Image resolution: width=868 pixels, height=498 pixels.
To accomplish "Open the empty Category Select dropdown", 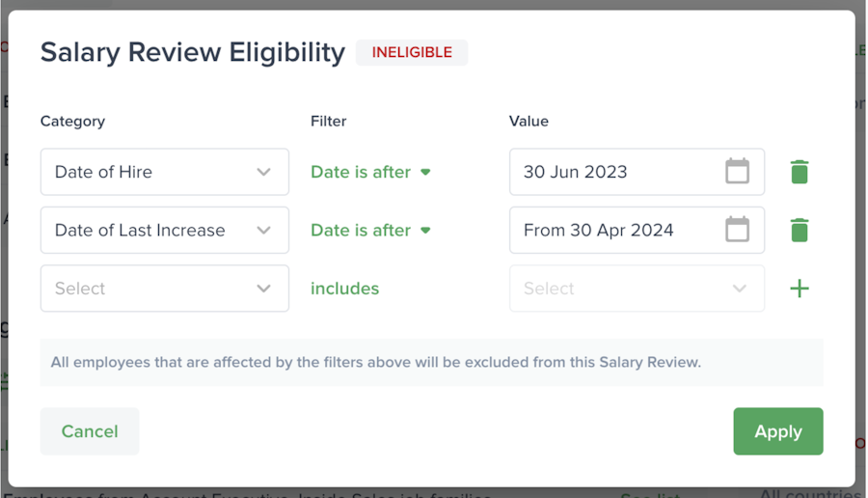I will [165, 289].
